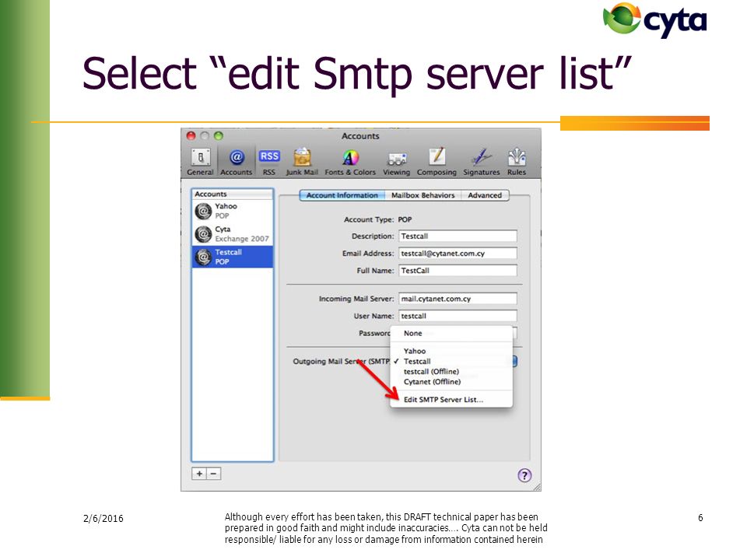Open Junk Mail preferences

[x=302, y=162]
